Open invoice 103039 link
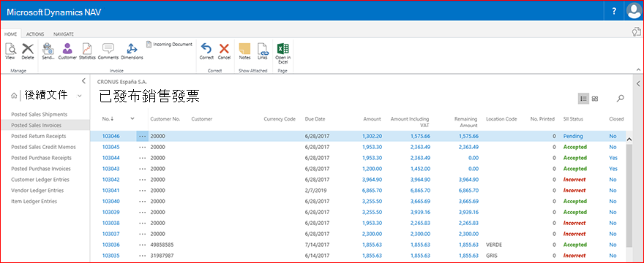 pos(111,212)
